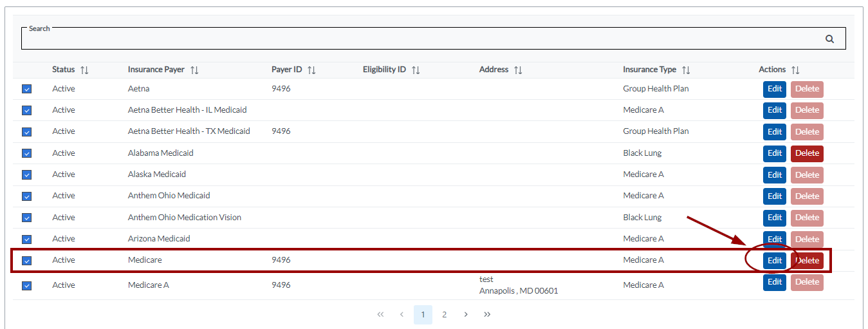The height and width of the screenshot is (329, 868).
Task: Delete the Alabama Medicaid payer
Action: pyautogui.click(x=807, y=154)
